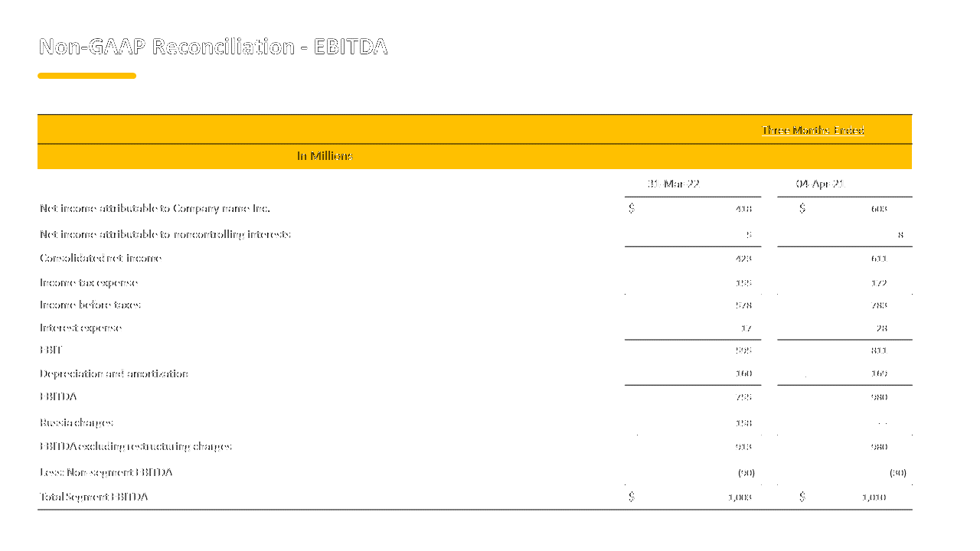Select dollar sign in Company net income 31-Mar-22
The height and width of the screenshot is (551, 980).
point(632,208)
